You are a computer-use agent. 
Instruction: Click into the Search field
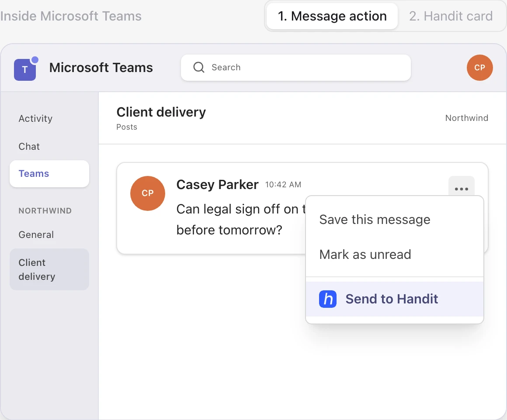296,68
